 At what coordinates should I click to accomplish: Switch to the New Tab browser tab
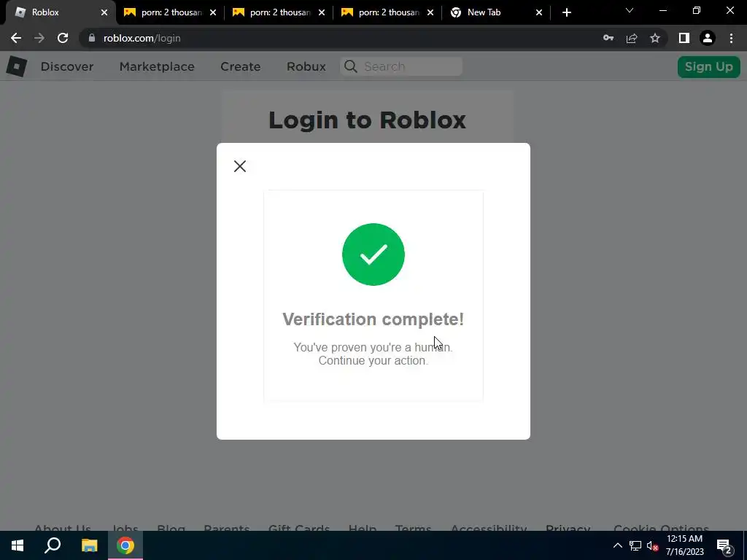(x=495, y=12)
